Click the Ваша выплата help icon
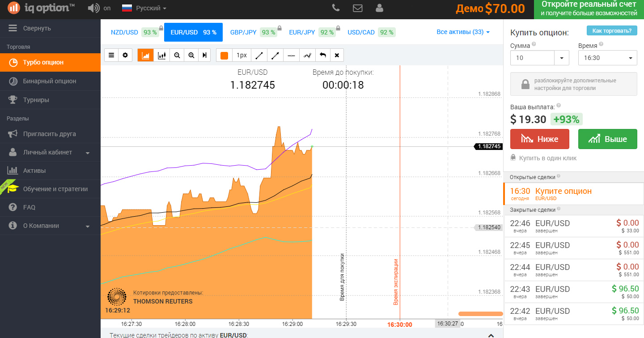 (x=559, y=106)
